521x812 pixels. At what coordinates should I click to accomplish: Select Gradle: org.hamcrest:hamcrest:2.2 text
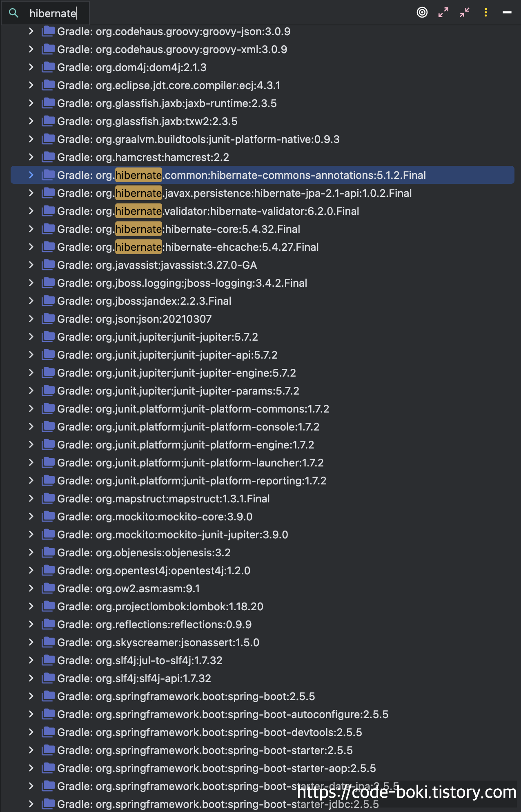(143, 157)
